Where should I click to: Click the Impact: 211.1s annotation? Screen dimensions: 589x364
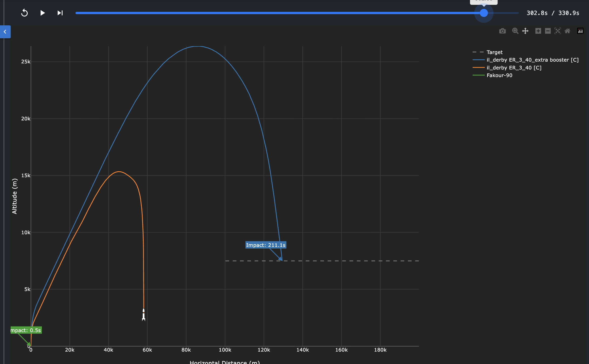point(266,245)
